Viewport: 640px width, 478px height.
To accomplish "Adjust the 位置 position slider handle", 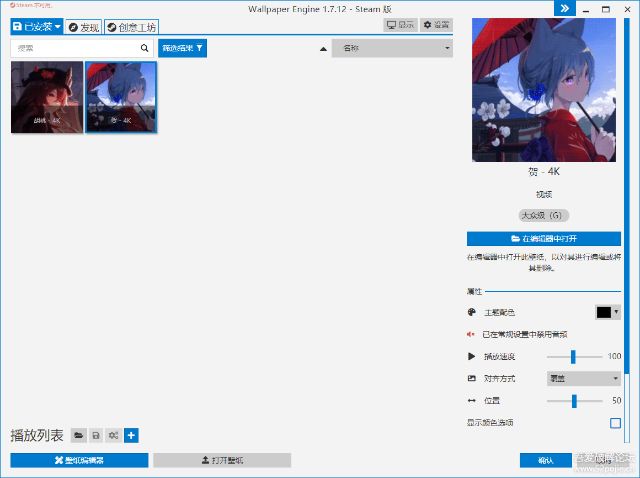I will (x=574, y=401).
